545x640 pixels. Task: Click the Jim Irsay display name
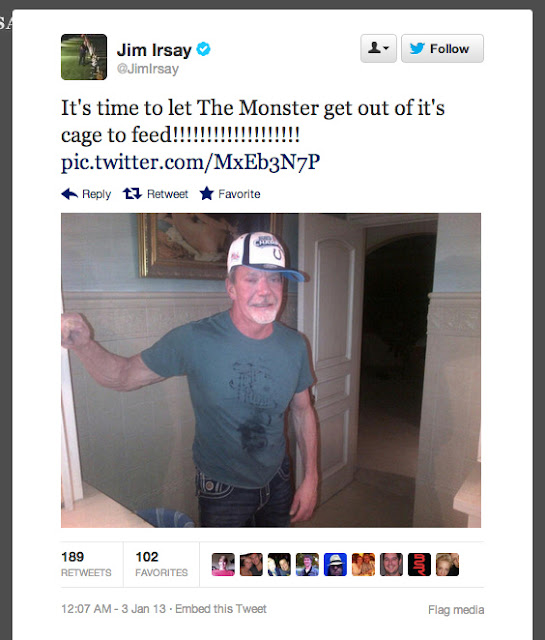[x=154, y=50]
